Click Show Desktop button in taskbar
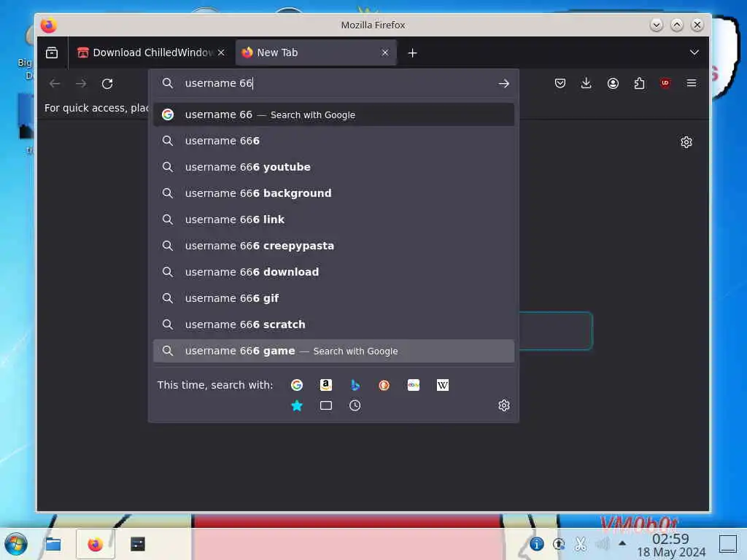747x560 pixels. coord(728,544)
